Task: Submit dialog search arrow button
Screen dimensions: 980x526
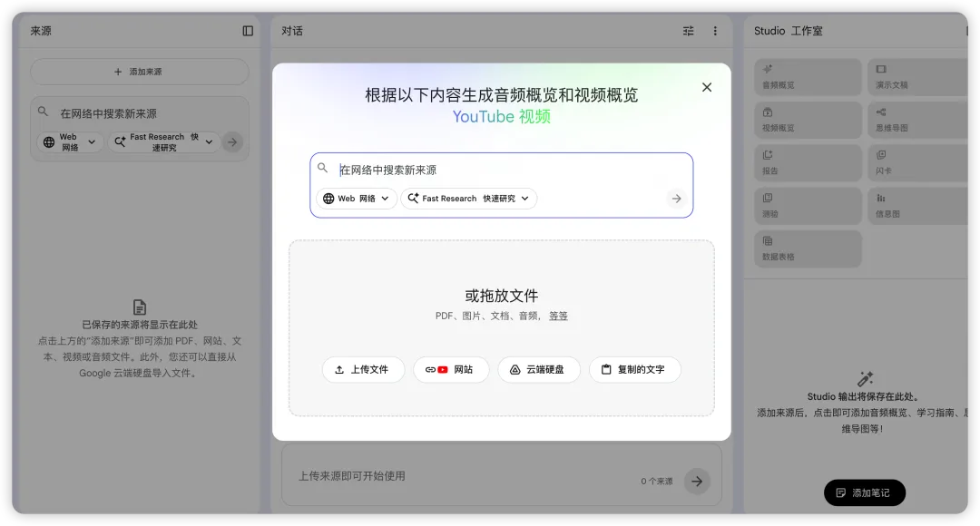Action: [676, 199]
